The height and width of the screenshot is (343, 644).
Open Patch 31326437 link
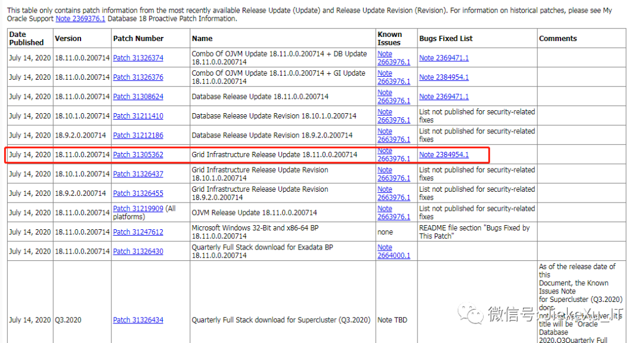click(x=138, y=174)
